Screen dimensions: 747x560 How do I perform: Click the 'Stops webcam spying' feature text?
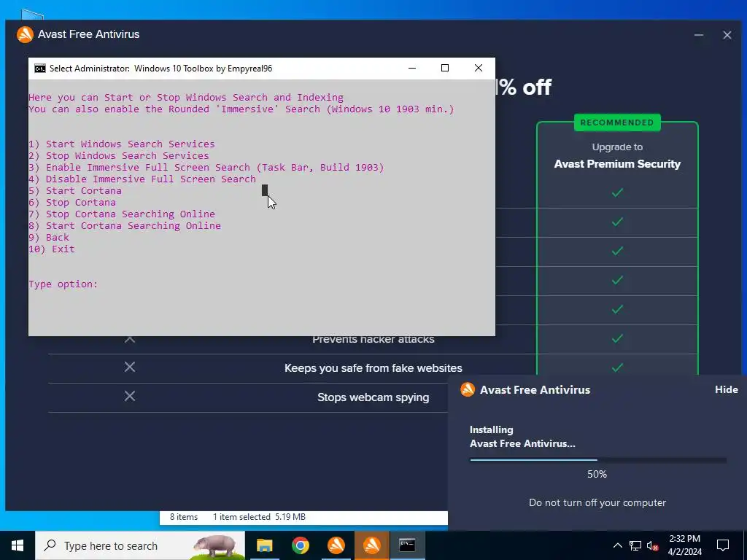pyautogui.click(x=373, y=397)
